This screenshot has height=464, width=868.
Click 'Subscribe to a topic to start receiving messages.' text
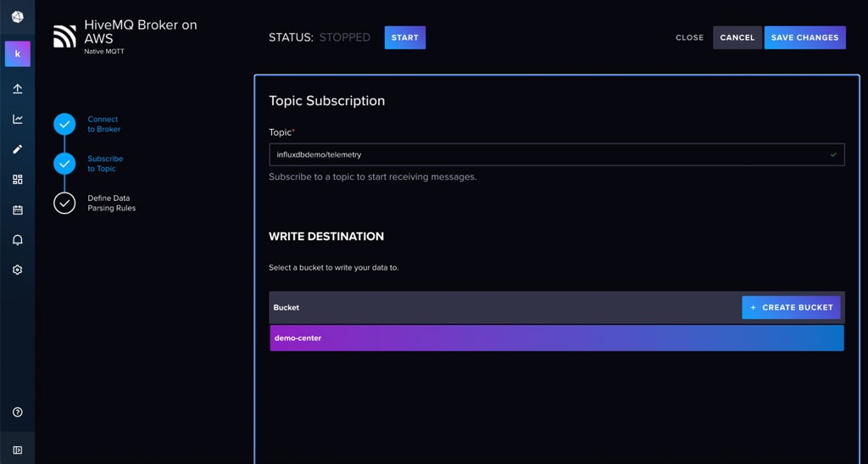click(x=373, y=177)
